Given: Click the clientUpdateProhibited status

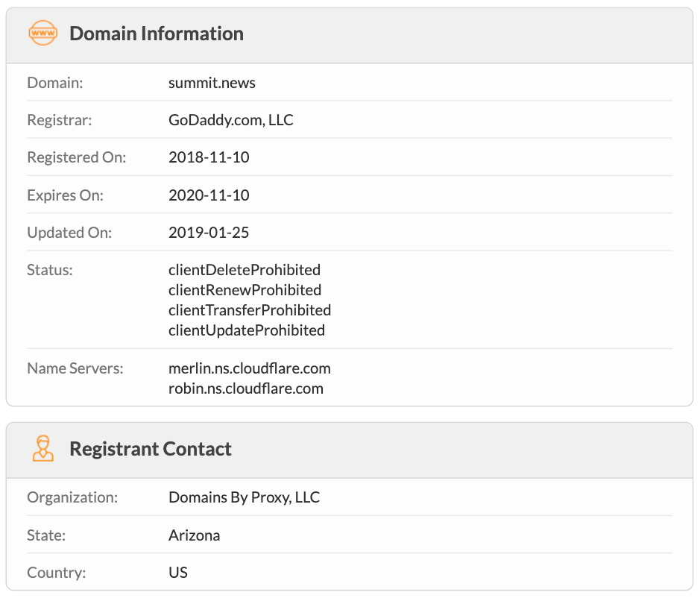Looking at the screenshot, I should pyautogui.click(x=247, y=330).
